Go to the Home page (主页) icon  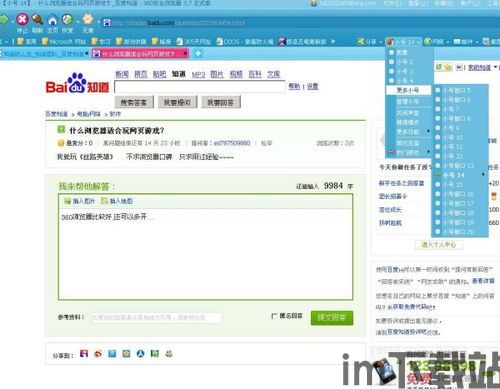(x=52, y=20)
